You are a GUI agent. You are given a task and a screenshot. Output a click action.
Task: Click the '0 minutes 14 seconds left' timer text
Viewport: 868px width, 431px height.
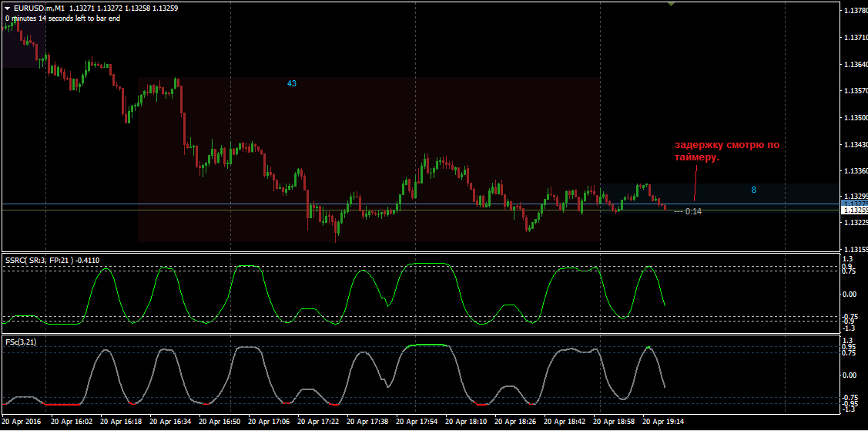tap(62, 19)
